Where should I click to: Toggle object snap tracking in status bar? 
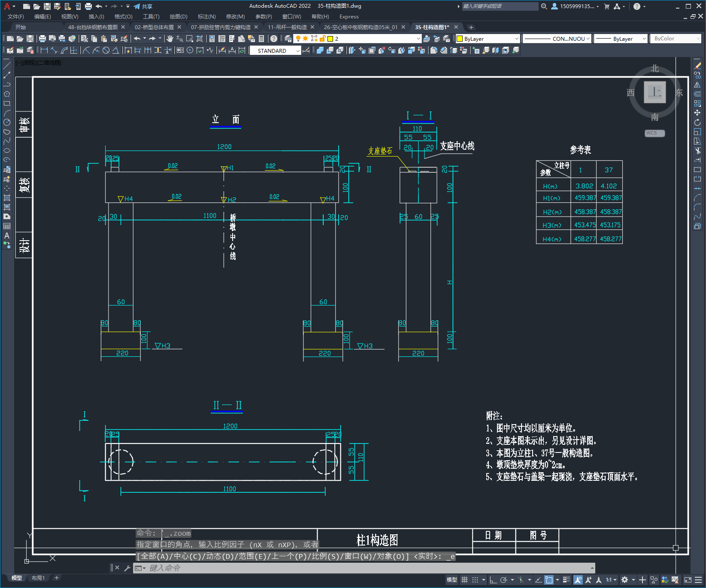(538, 580)
